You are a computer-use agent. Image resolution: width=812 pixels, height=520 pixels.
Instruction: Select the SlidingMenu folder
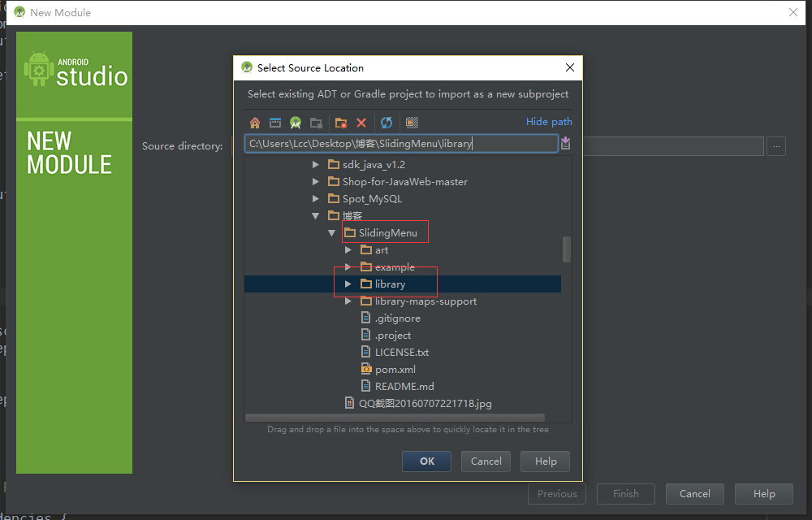381,233
